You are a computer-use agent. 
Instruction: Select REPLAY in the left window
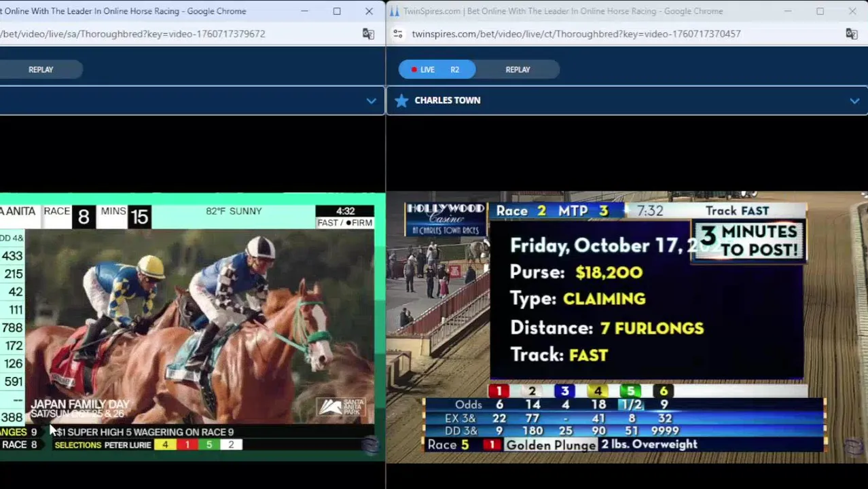pyautogui.click(x=41, y=69)
